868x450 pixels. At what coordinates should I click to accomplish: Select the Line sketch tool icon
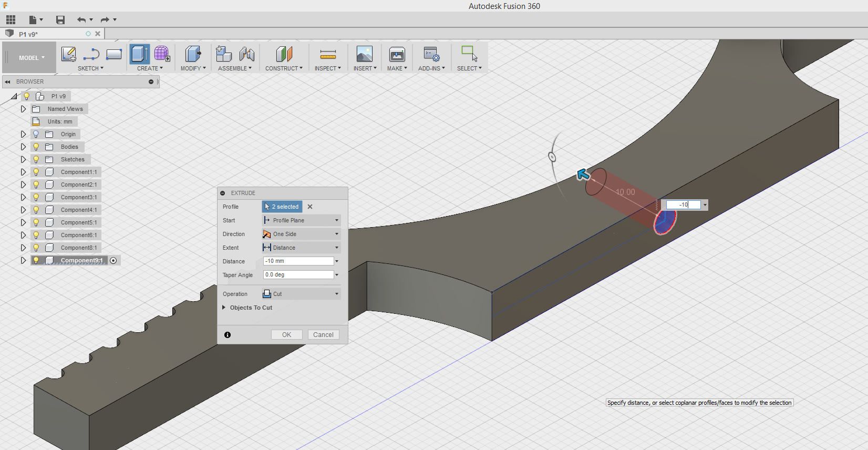pos(91,54)
